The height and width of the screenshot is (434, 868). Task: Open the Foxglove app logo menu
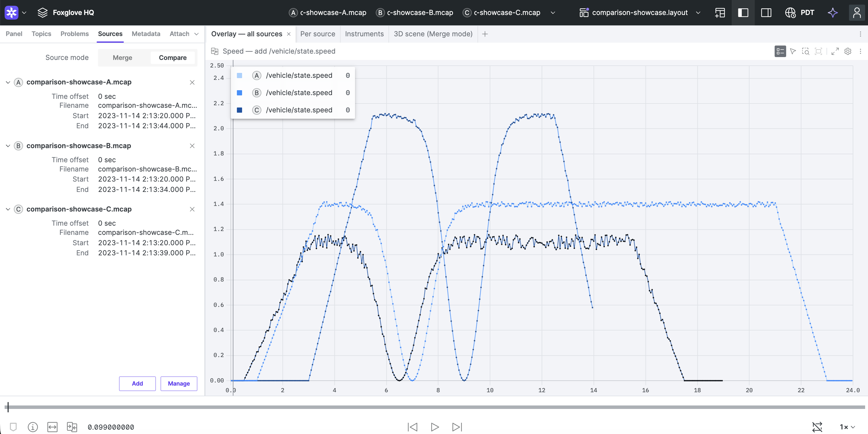click(x=12, y=12)
